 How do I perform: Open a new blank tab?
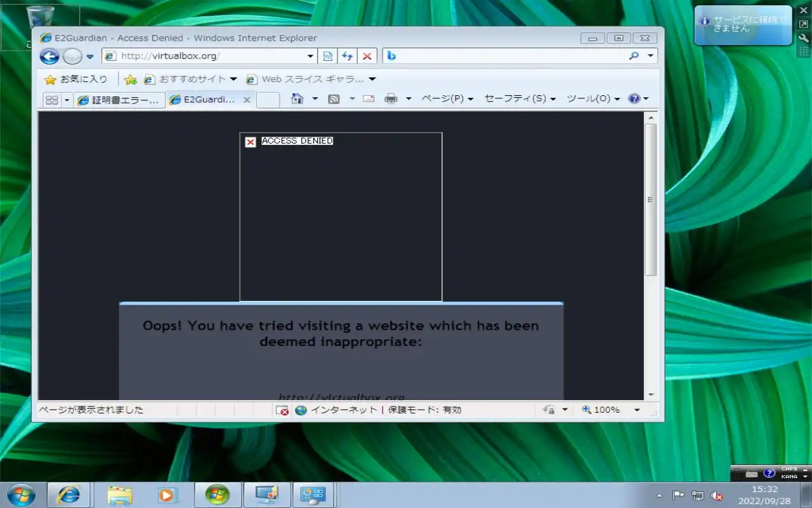[268, 100]
